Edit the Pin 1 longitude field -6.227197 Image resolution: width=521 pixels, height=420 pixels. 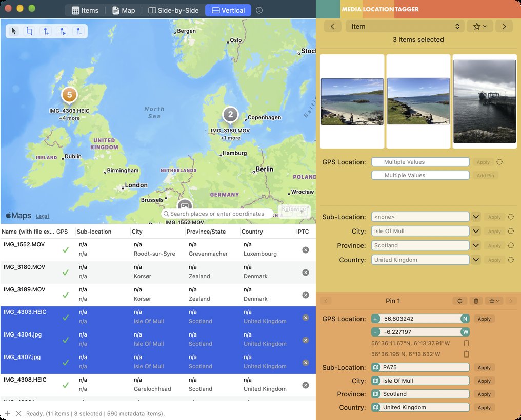click(420, 332)
